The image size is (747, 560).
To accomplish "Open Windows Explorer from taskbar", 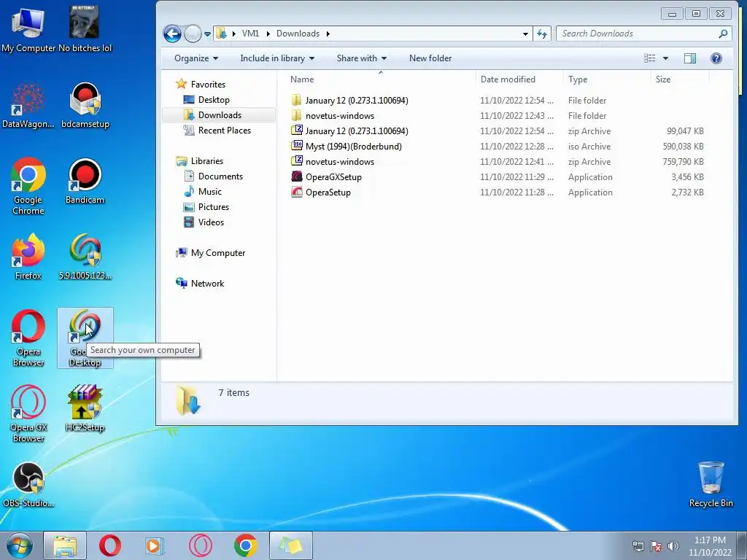I will click(65, 545).
